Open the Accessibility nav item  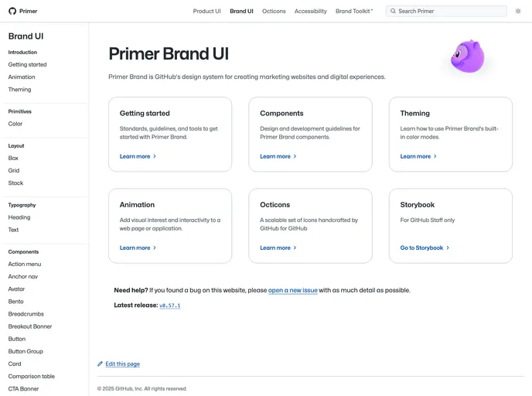(310, 11)
